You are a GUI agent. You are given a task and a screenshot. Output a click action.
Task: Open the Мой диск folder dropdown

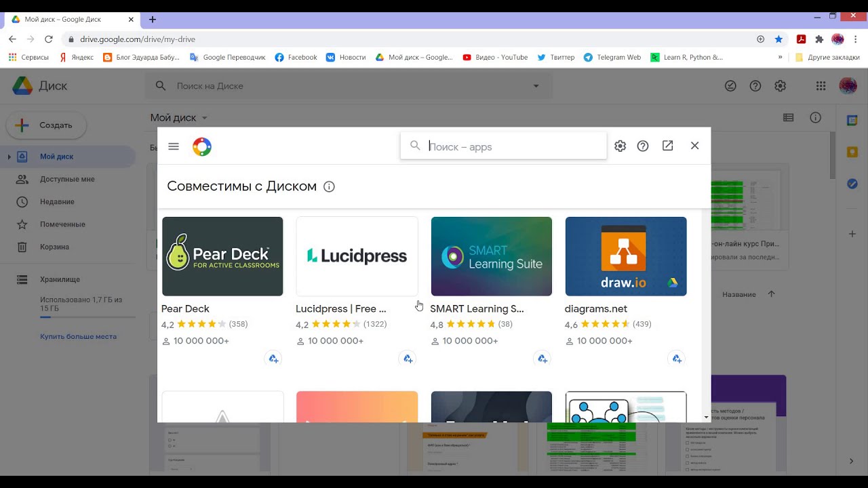179,117
